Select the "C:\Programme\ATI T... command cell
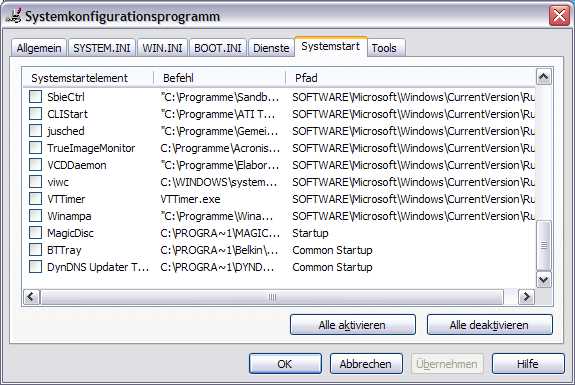The height and width of the screenshot is (385, 575). pyautogui.click(x=218, y=114)
